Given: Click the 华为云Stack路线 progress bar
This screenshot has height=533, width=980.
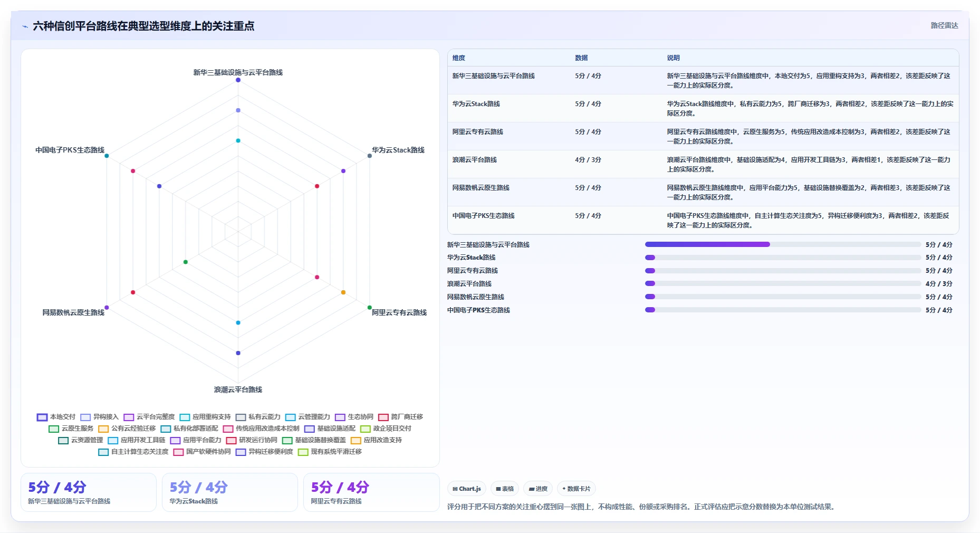Looking at the screenshot, I should 783,258.
